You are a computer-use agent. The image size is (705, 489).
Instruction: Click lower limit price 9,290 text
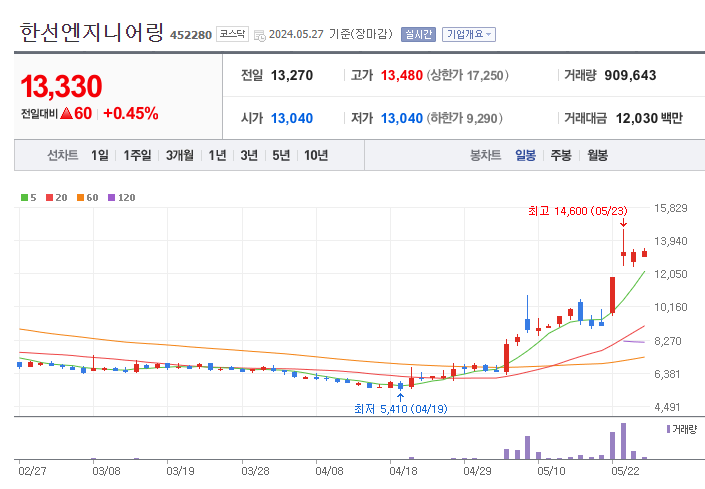(x=464, y=118)
